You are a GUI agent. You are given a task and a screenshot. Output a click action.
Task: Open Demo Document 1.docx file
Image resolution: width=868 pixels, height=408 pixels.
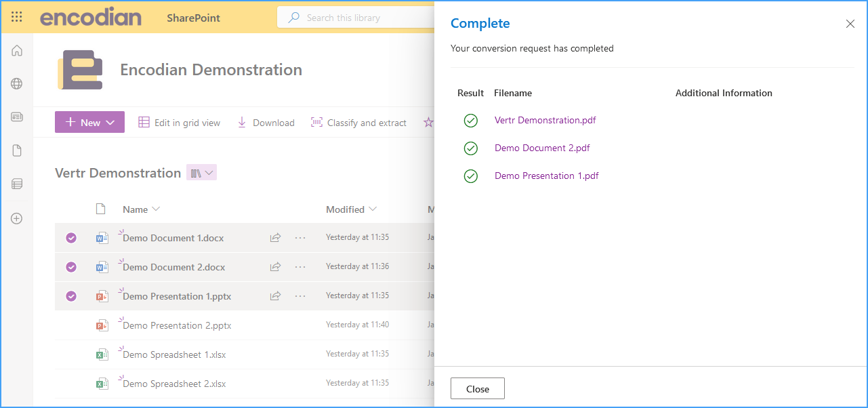(173, 238)
